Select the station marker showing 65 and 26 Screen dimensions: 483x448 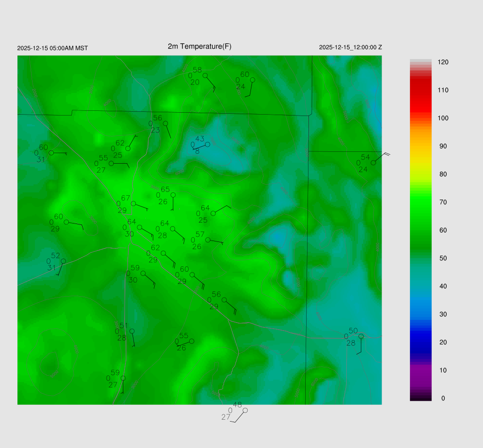[173, 195]
